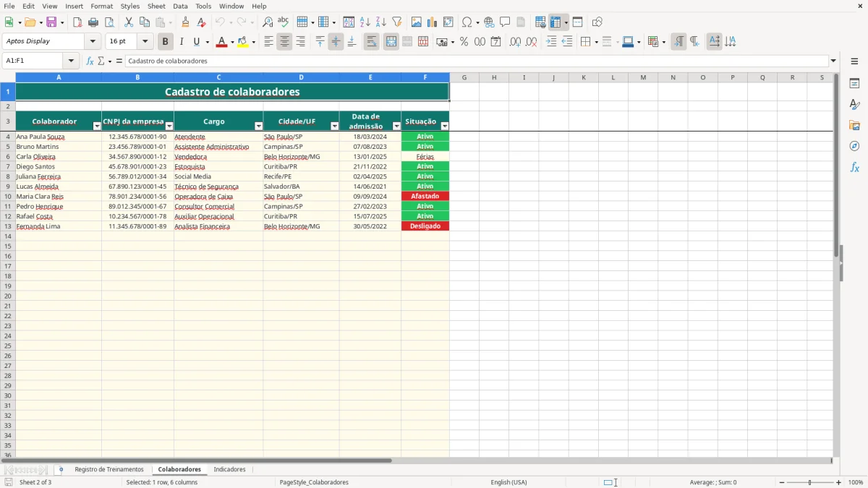
Task: Click the zoom in plus button
Action: [839, 482]
